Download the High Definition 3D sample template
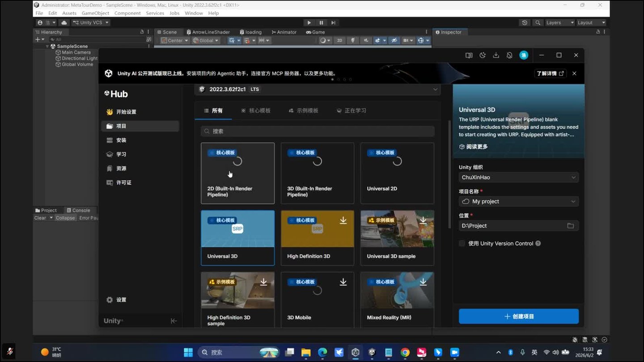Image resolution: width=644 pixels, height=362 pixels. click(x=263, y=282)
